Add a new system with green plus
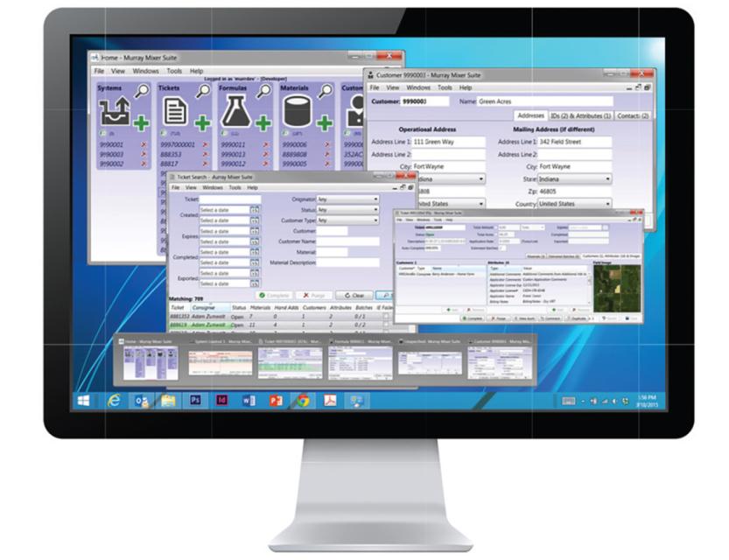729x560 pixels. pos(142,123)
